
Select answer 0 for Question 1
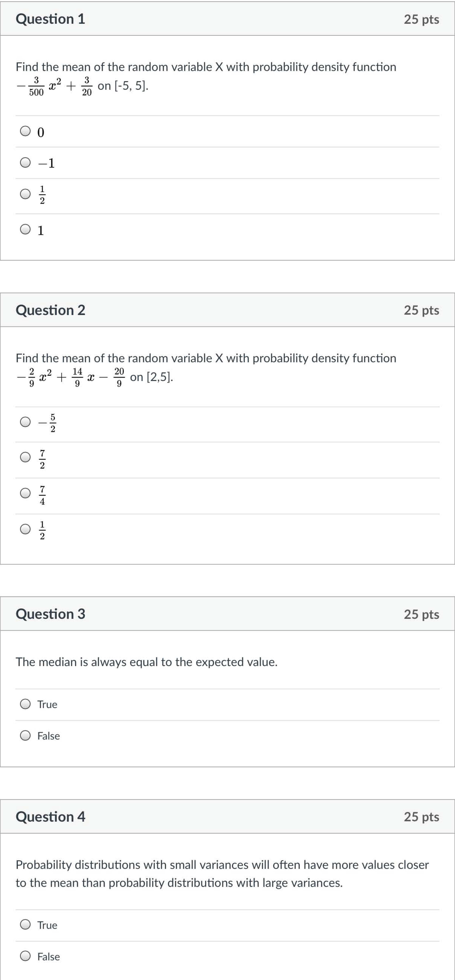pos(26,131)
